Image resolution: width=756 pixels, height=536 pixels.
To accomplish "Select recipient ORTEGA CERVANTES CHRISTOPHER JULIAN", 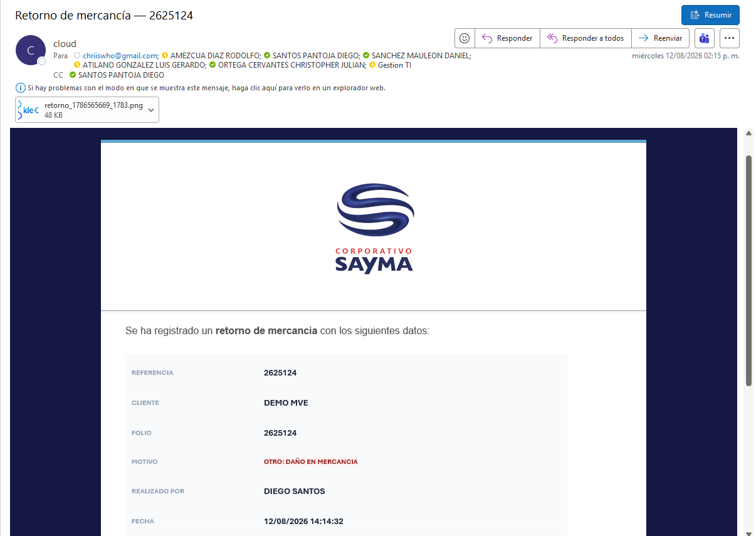I will tap(291, 65).
